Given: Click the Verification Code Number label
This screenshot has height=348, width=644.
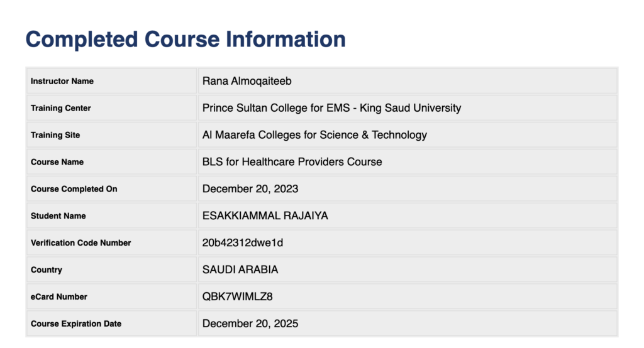Looking at the screenshot, I should [80, 243].
